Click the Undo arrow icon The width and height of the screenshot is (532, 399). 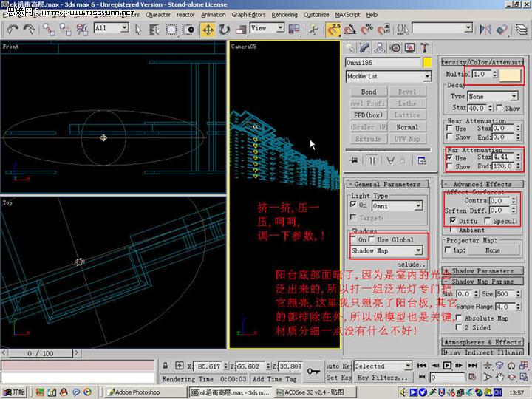(x=13, y=30)
